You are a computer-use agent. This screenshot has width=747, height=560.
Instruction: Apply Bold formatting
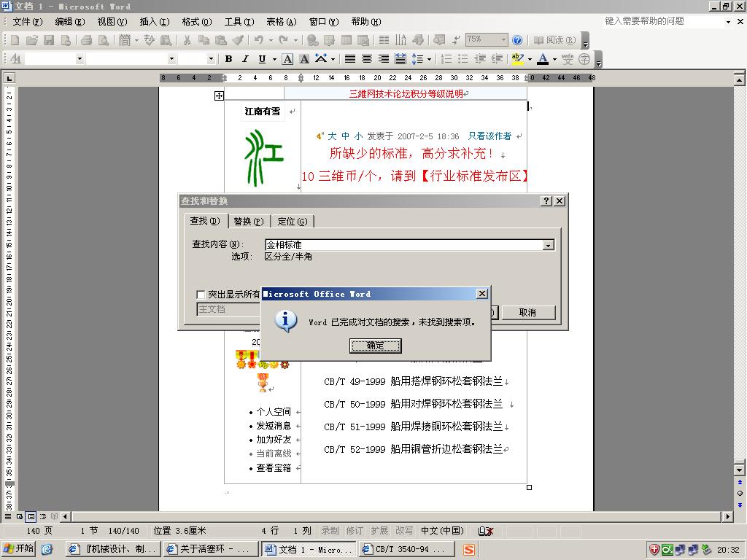(x=228, y=59)
